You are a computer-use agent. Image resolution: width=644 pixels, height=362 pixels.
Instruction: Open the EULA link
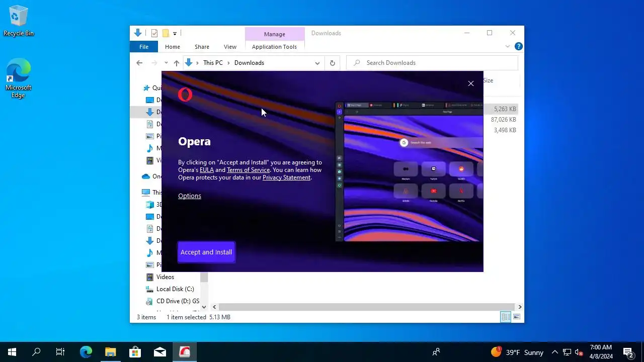click(207, 170)
